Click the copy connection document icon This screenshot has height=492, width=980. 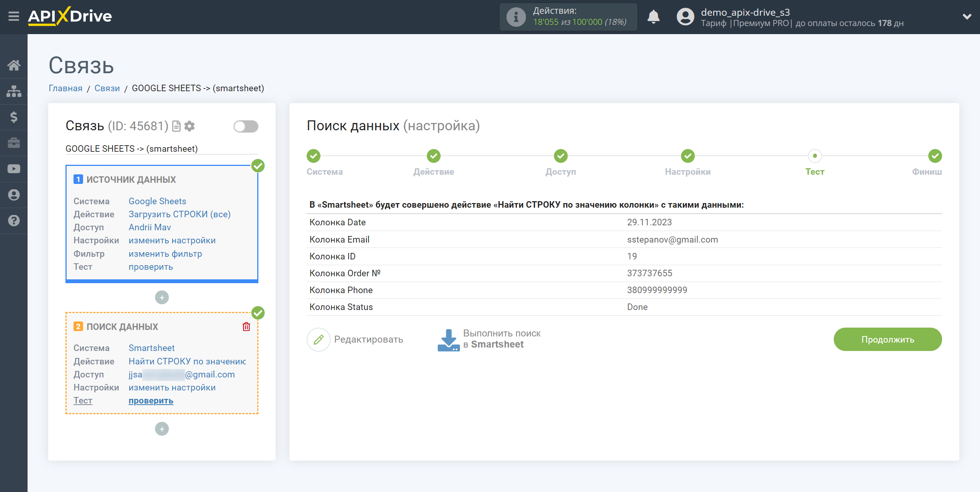click(176, 126)
